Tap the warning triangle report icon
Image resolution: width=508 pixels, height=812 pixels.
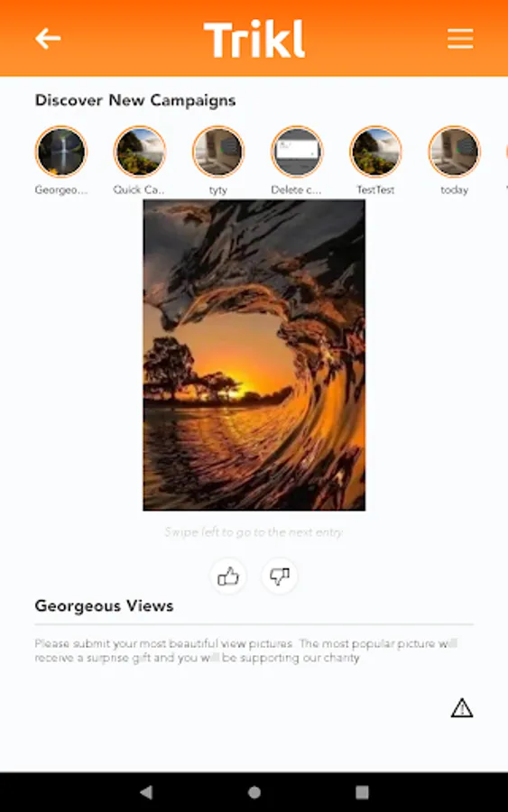click(x=461, y=708)
